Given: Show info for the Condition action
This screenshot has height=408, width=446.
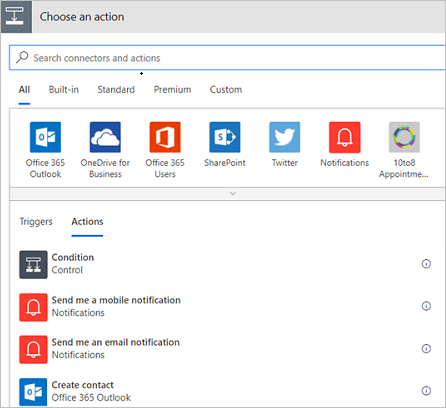Looking at the screenshot, I should point(426,264).
